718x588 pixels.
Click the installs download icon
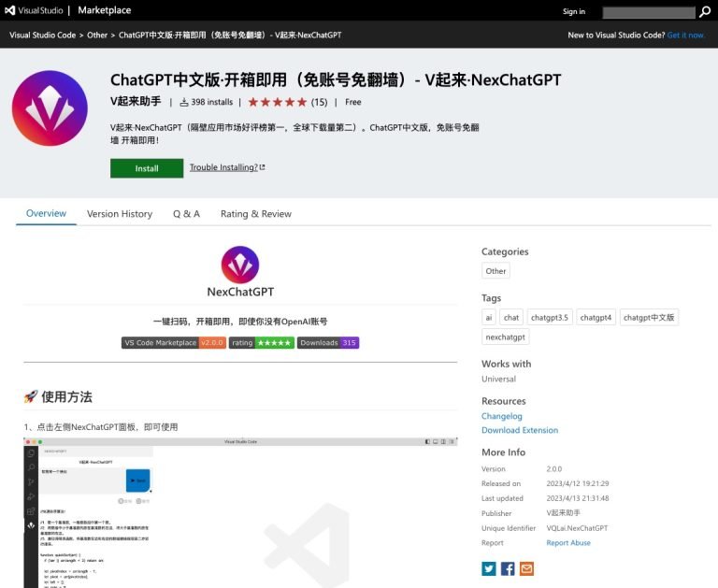[184, 102]
